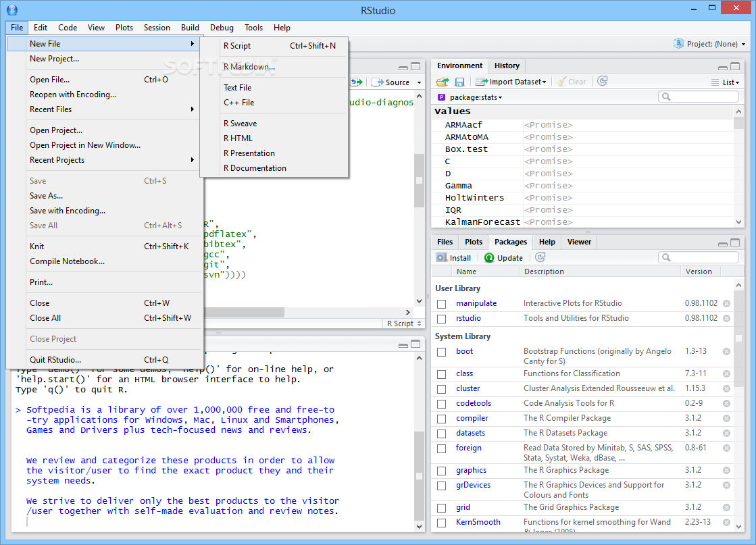Remove the cluster package with its X icon
The height and width of the screenshot is (545, 756).
point(726,389)
